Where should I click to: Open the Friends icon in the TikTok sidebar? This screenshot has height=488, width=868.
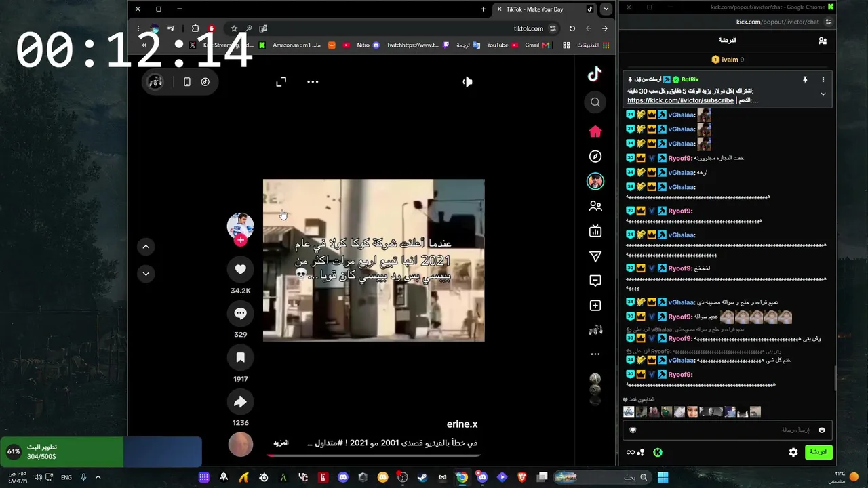click(x=595, y=206)
